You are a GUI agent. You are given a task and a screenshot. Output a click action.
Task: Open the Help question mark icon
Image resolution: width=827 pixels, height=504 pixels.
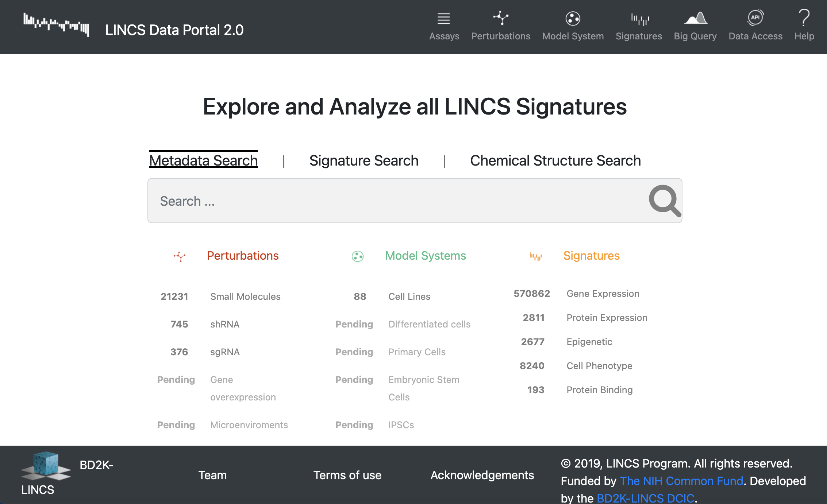click(804, 18)
